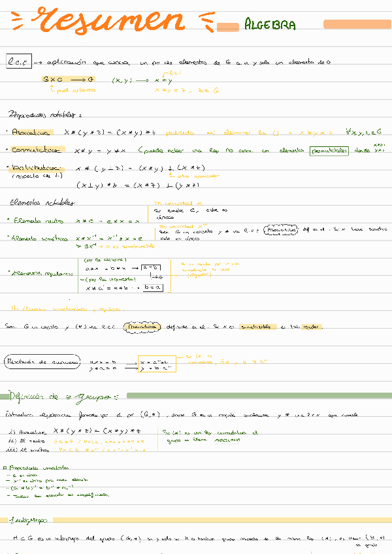Click the boxed "x = a⁻¹∗b" solution
Image resolution: width=392 pixels, height=554 pixels.
155,361
